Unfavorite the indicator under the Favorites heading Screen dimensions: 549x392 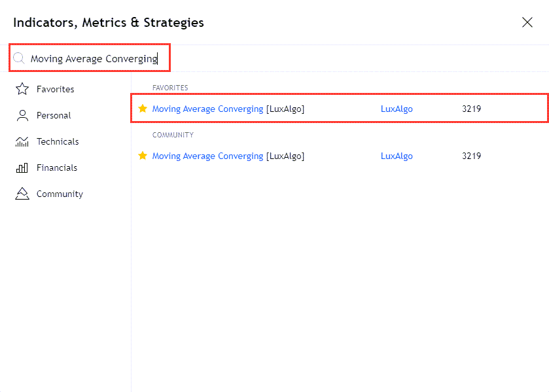click(143, 109)
